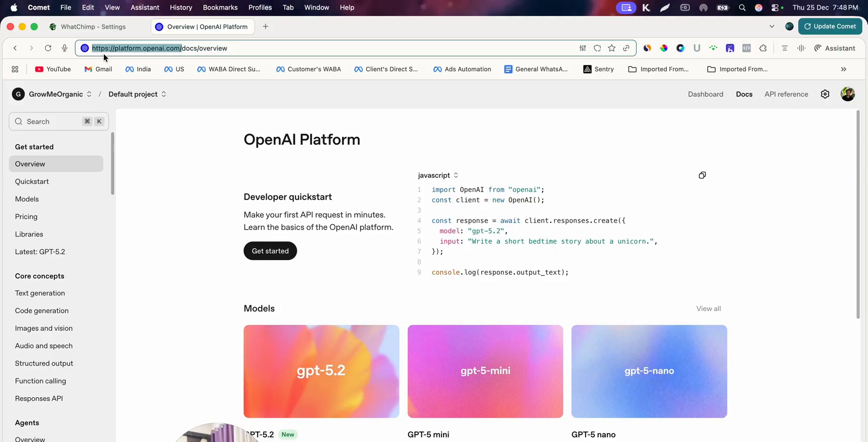
Task: Open the Dashboard tab in the header
Action: [x=705, y=94]
